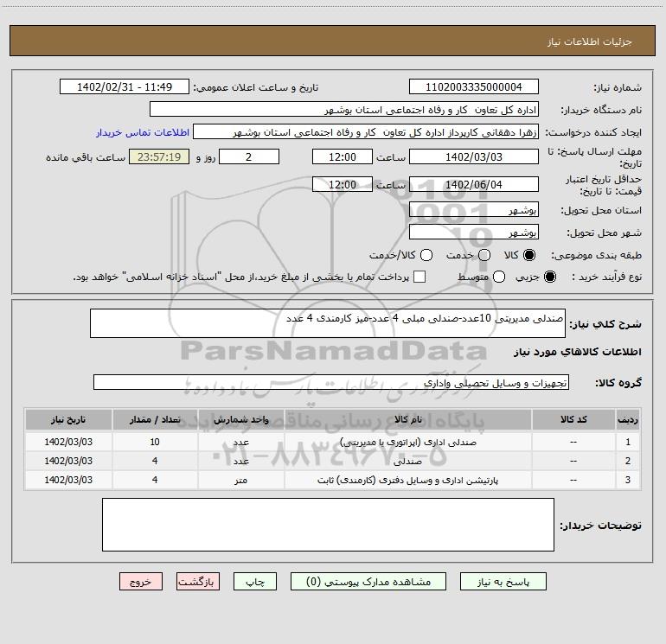
Task: Select the جزیی purchase type radio
Action: 549,277
